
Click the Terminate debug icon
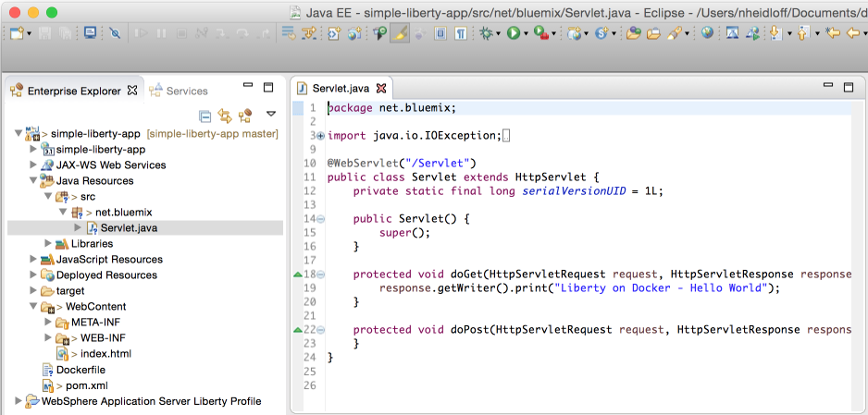[181, 33]
